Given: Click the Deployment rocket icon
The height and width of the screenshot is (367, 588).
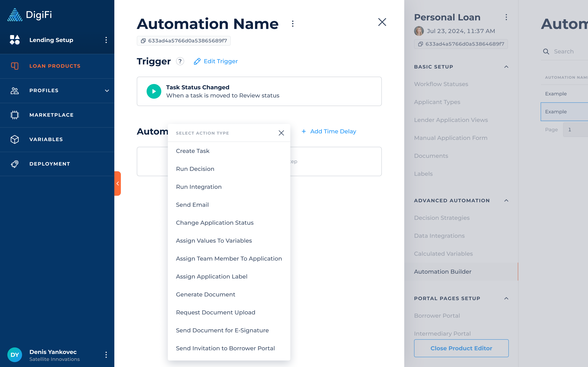Looking at the screenshot, I should click(x=14, y=164).
